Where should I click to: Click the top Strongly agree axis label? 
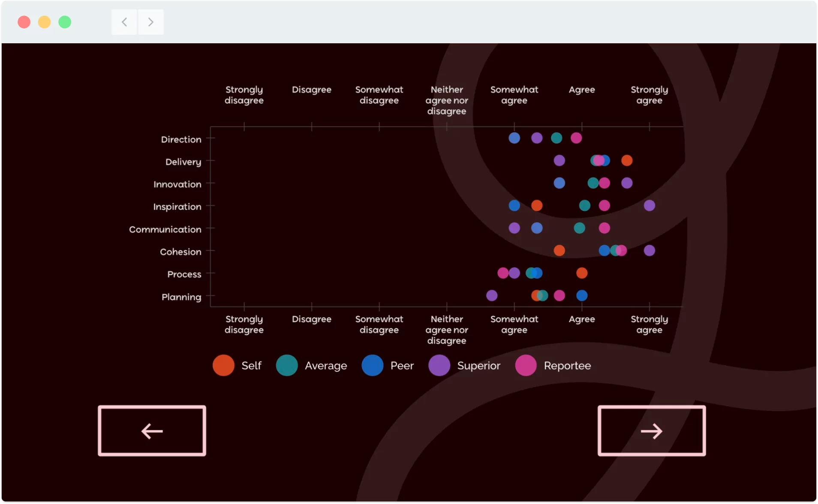(649, 95)
